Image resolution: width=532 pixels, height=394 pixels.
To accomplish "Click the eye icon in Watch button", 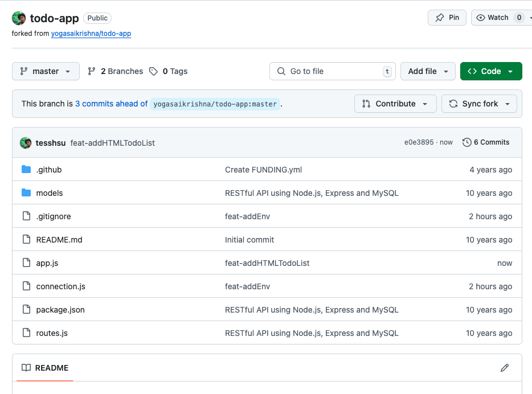I will pyautogui.click(x=480, y=18).
